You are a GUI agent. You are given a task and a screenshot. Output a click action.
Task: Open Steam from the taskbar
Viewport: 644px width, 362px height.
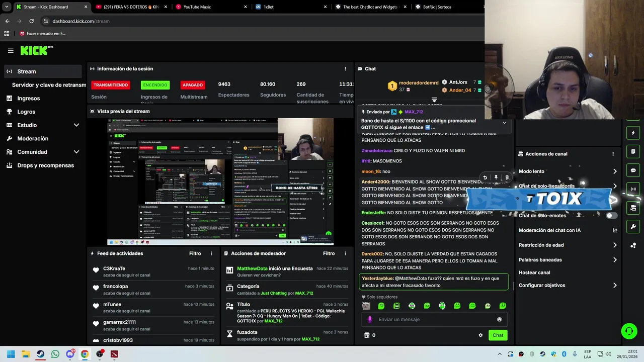point(40,354)
